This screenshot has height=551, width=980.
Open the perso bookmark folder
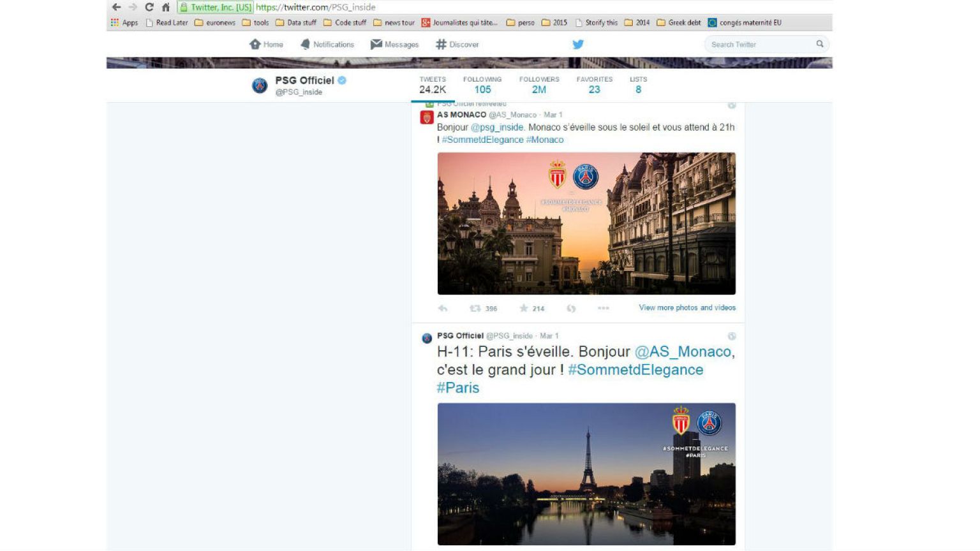pyautogui.click(x=521, y=22)
